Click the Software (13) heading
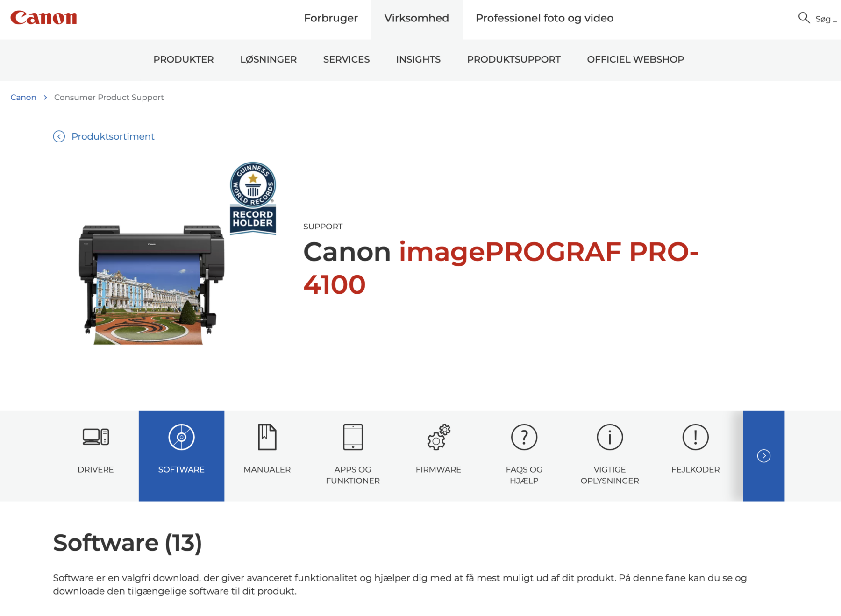The height and width of the screenshot is (616, 841). 128,543
